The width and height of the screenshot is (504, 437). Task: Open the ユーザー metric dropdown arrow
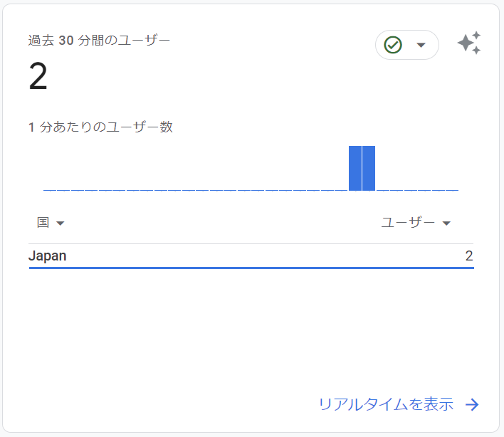tap(446, 223)
